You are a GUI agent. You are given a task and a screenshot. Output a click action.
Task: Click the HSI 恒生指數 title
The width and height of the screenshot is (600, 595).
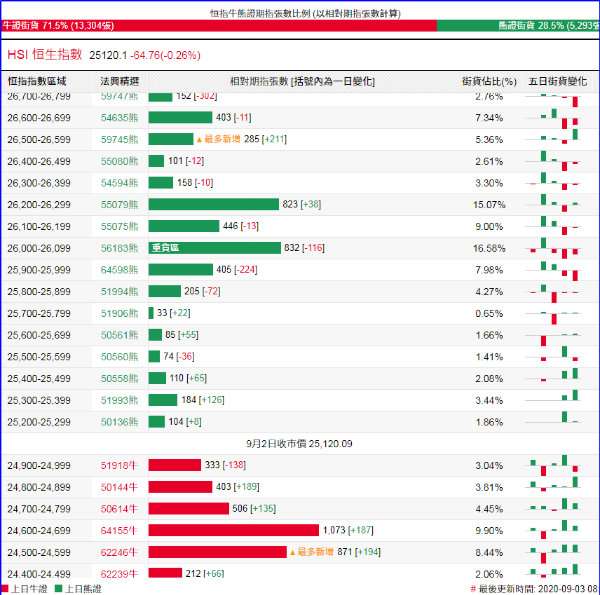[45, 54]
